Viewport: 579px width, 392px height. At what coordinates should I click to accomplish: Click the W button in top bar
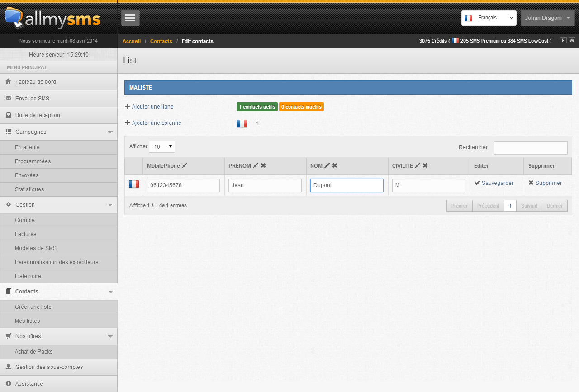coord(572,40)
